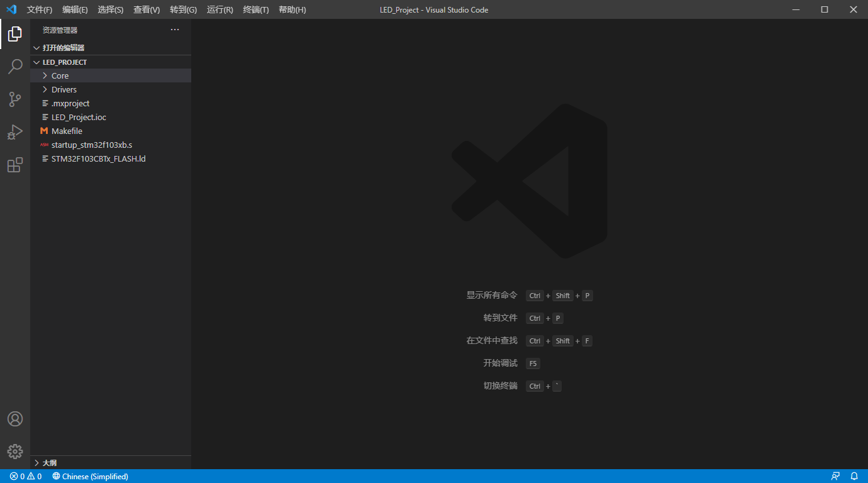Open the Extensions view icon
868x483 pixels.
(x=14, y=165)
